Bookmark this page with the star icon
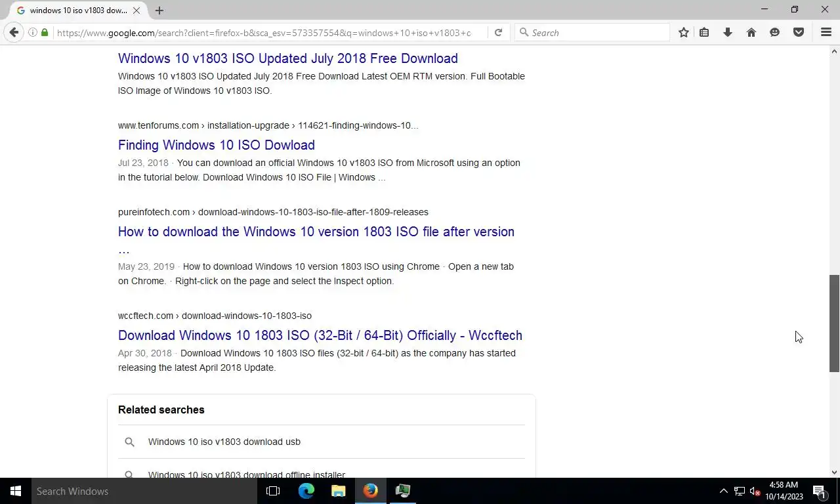This screenshot has height=504, width=840. tap(684, 32)
